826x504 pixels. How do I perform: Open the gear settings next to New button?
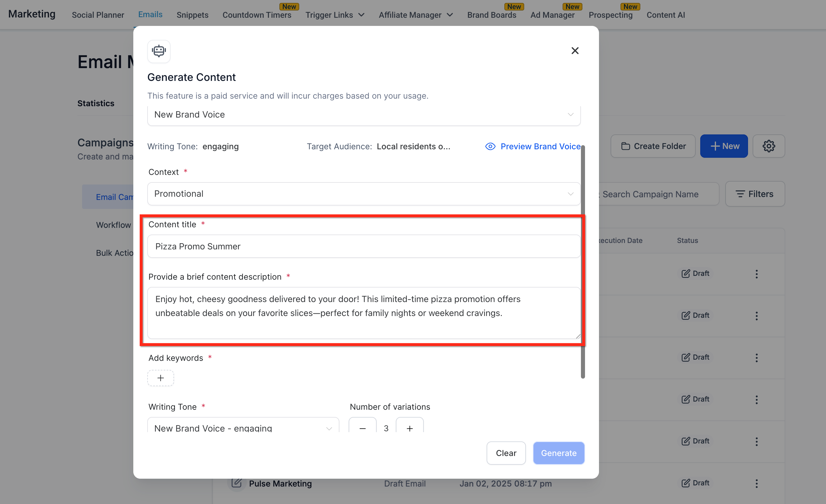[768, 146]
